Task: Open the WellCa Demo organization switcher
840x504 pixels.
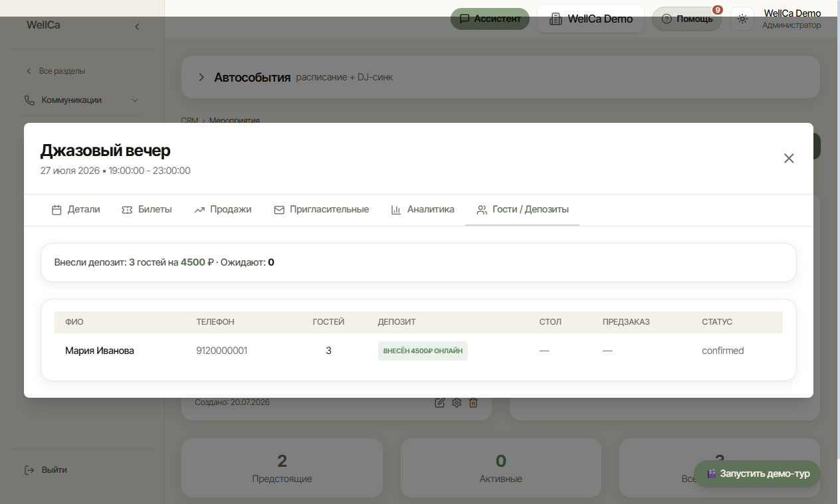Action: (591, 19)
